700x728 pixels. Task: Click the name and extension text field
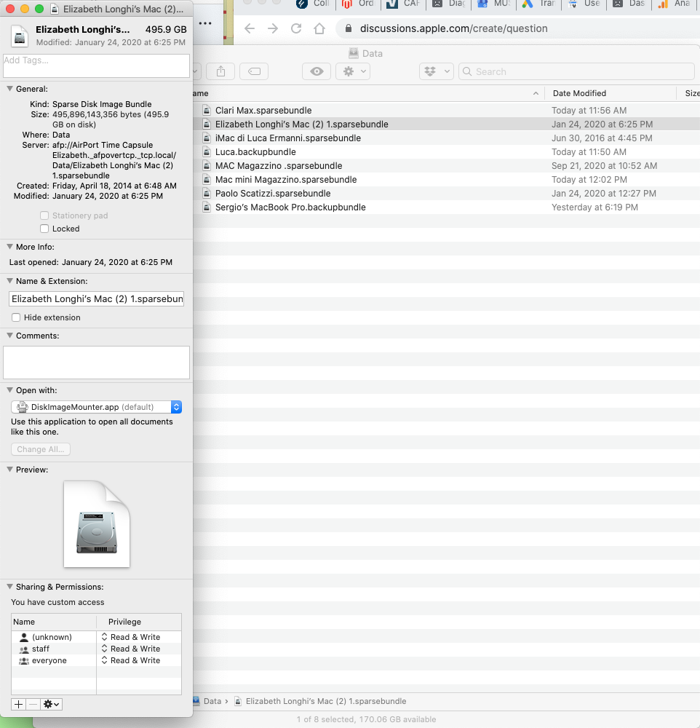click(x=96, y=298)
